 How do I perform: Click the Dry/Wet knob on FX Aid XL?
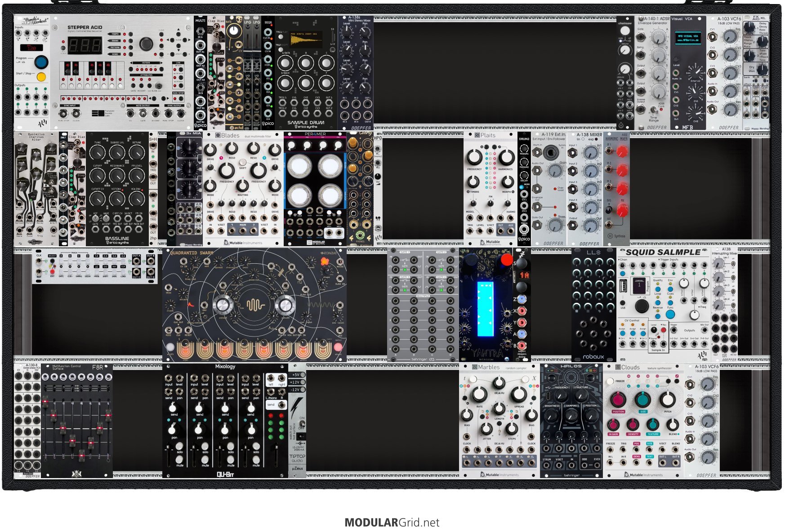(763, 69)
